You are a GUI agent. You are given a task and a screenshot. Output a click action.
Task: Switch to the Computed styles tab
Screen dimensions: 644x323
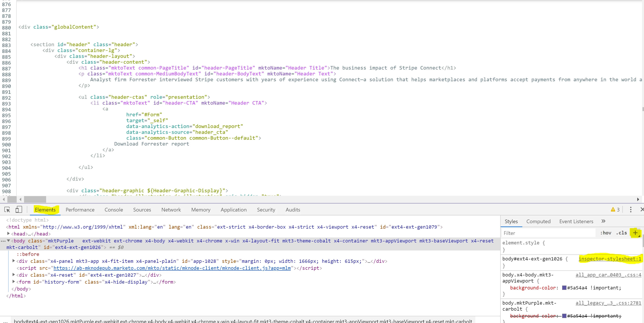tap(538, 221)
